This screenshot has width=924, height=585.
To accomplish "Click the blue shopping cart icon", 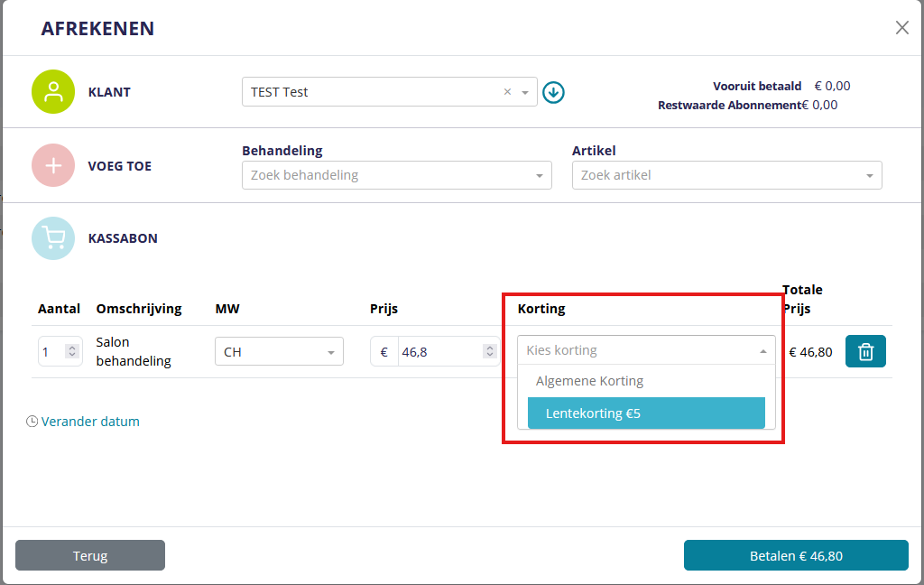I will [53, 239].
